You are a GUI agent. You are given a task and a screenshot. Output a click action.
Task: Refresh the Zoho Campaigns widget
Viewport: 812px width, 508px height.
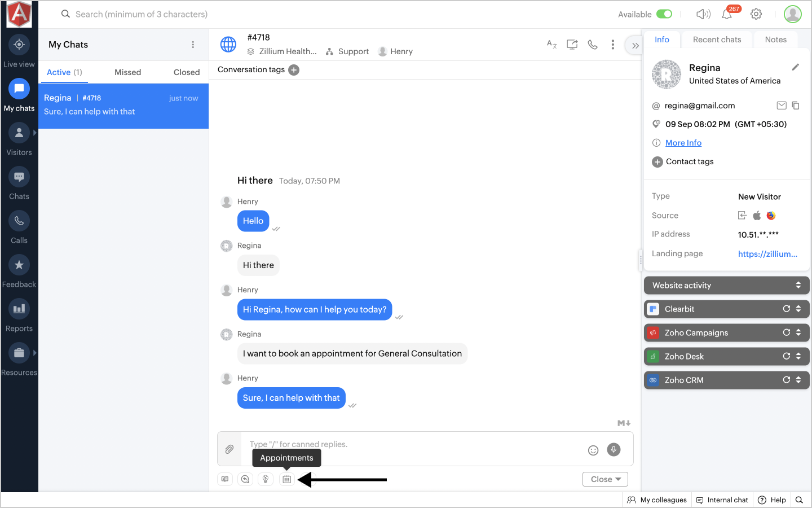pos(786,332)
